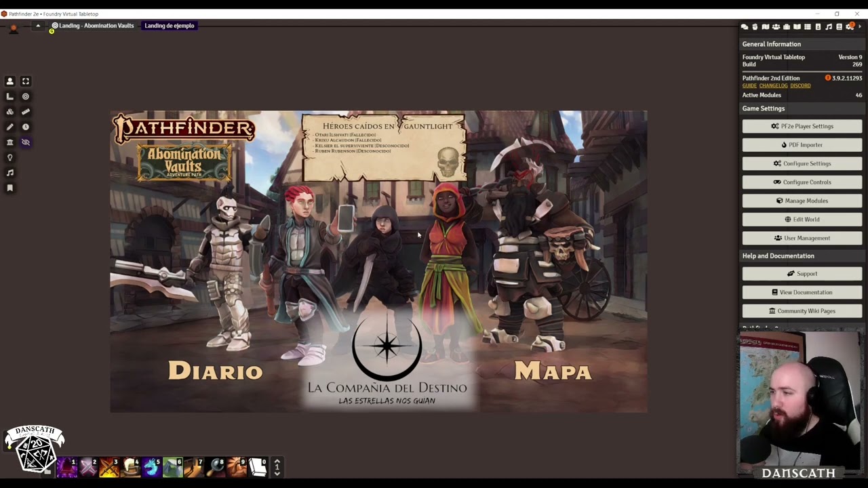Open the Scenes Directory sidebar tab
This screenshot has height=488, width=868.
766,26
